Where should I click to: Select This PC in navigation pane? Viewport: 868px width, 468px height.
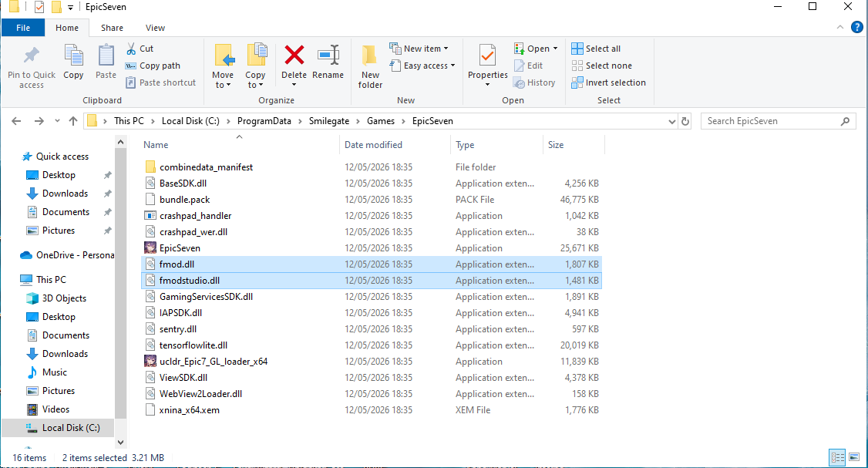(x=51, y=280)
